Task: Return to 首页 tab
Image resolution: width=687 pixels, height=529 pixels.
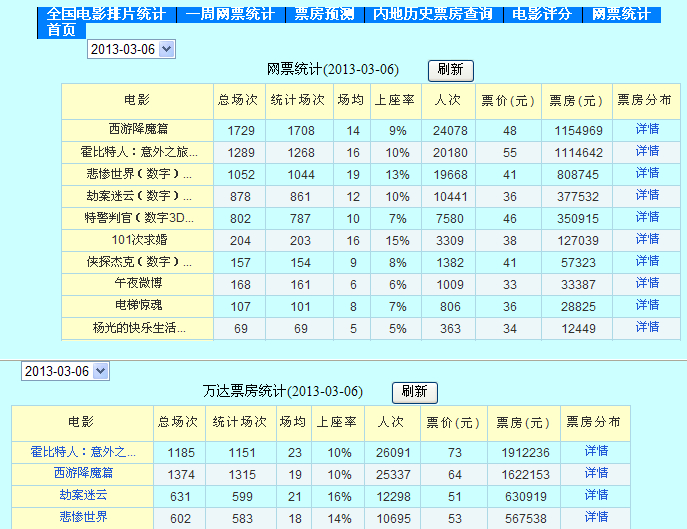Action: 61,31
